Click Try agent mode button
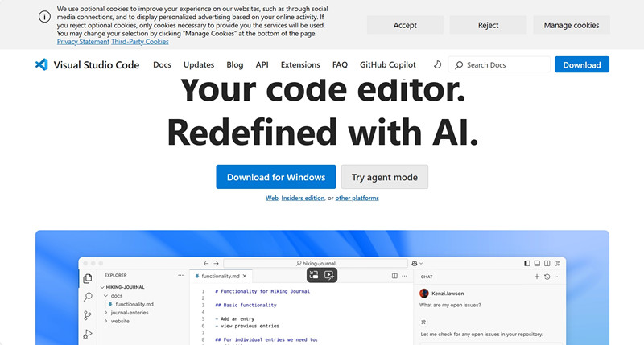 tap(385, 177)
